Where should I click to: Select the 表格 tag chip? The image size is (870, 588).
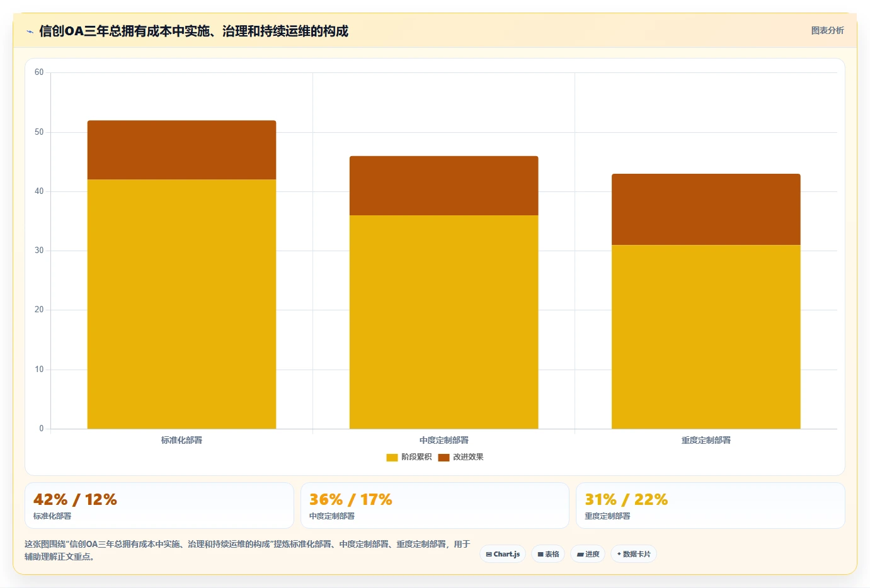(x=548, y=554)
